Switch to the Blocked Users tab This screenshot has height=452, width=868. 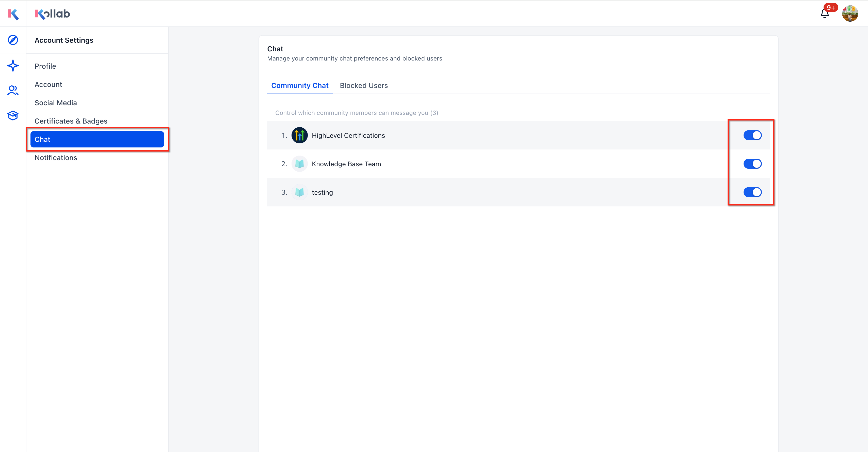point(364,86)
